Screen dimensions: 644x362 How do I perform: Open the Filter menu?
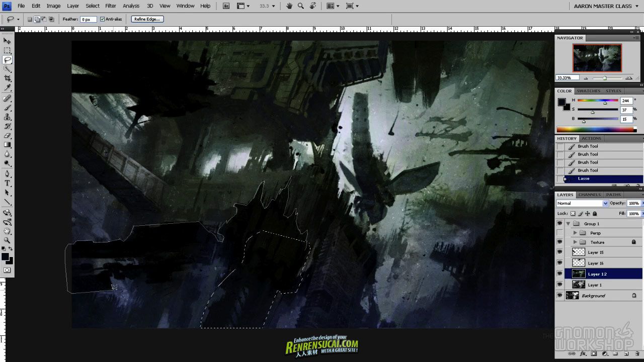click(111, 6)
